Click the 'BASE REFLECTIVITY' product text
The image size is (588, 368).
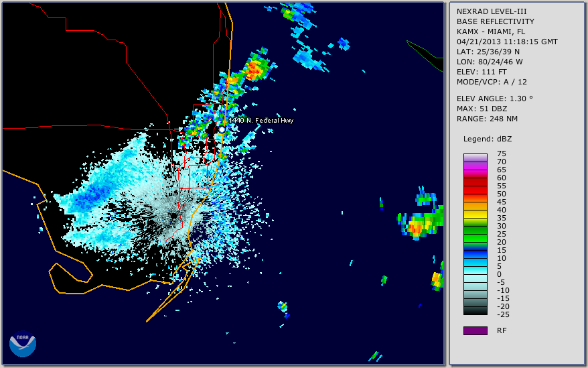[x=495, y=21]
